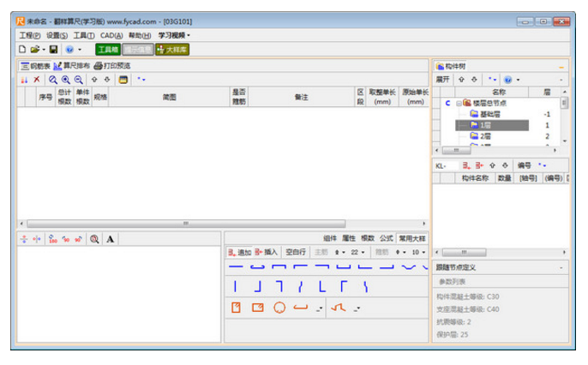The width and height of the screenshot is (588, 365).
Task: Insert component with second red icon beside KL-
Action: click(x=479, y=165)
